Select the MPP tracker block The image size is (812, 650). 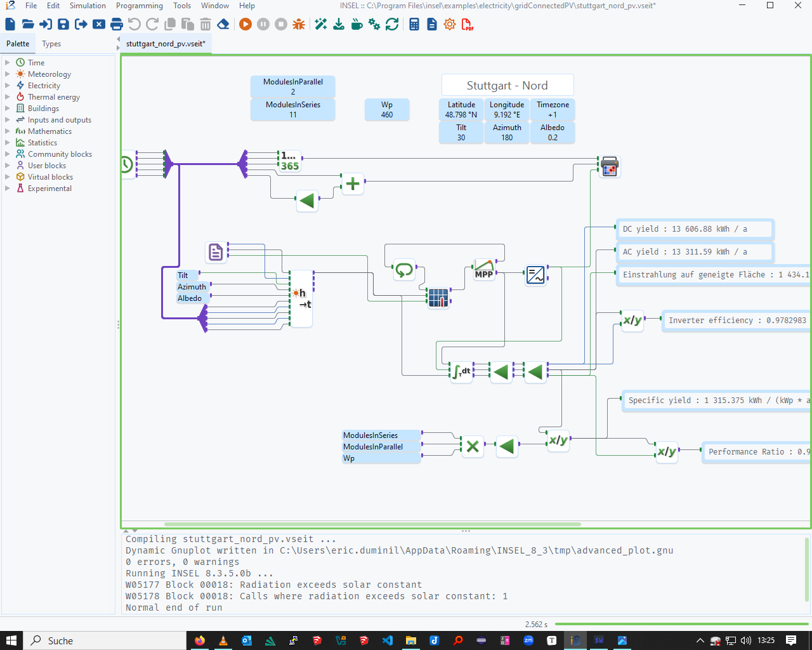[x=484, y=270]
